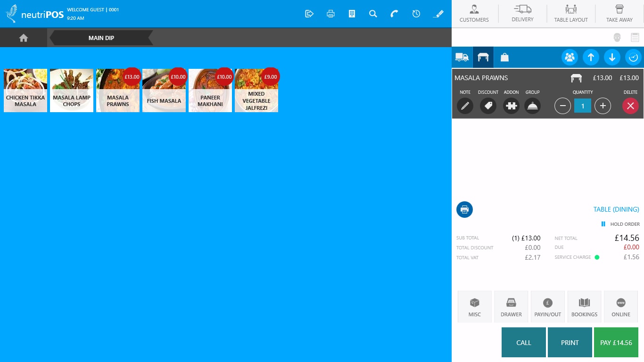Click the quantity field showing 1
Screen dimensions: 644x362
pyautogui.click(x=582, y=106)
